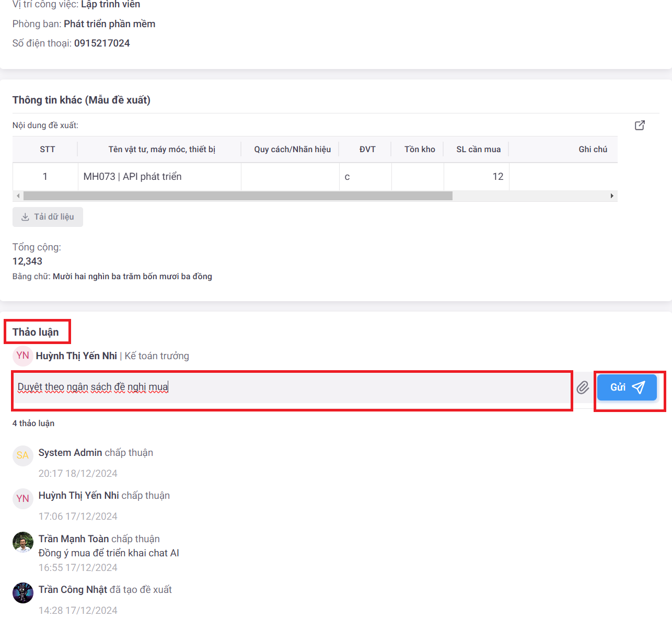This screenshot has width=672, height=629.
Task: Click the table's right scroll arrow
Action: pyautogui.click(x=612, y=196)
